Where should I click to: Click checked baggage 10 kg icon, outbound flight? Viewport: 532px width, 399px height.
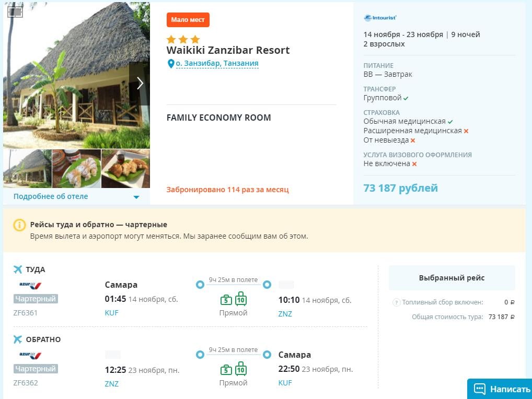(240, 299)
